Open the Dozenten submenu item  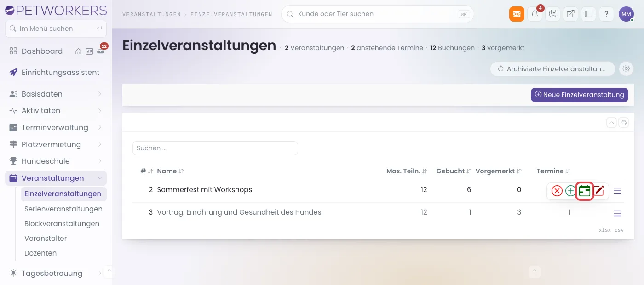pyautogui.click(x=40, y=253)
